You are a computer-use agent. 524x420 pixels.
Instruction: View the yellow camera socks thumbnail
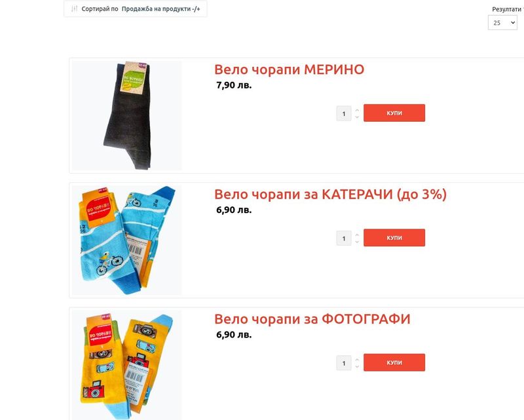coord(127,365)
